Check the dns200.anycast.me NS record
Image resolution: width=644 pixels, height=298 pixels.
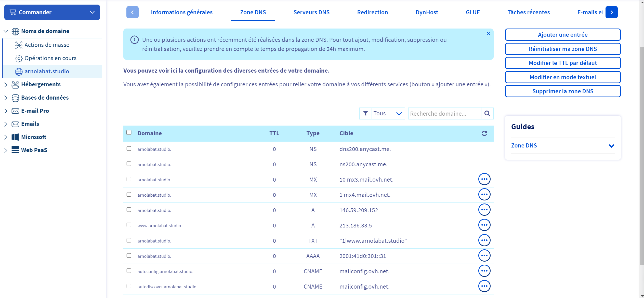point(129,148)
